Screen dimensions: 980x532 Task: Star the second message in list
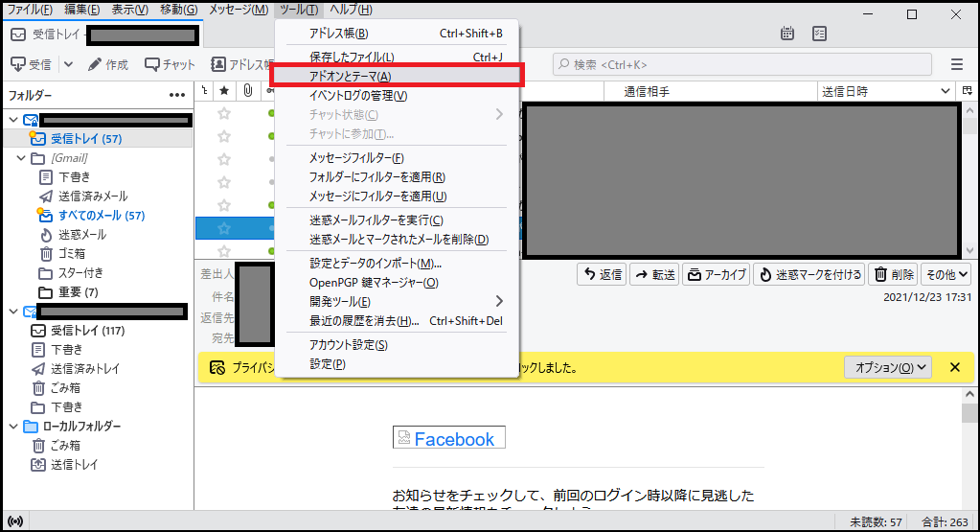pos(224,136)
